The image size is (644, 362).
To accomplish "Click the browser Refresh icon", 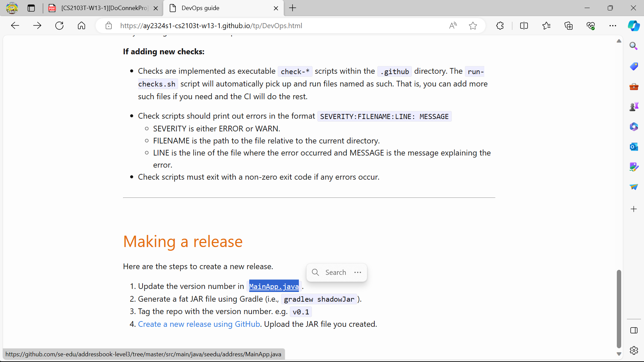I will (x=59, y=26).
